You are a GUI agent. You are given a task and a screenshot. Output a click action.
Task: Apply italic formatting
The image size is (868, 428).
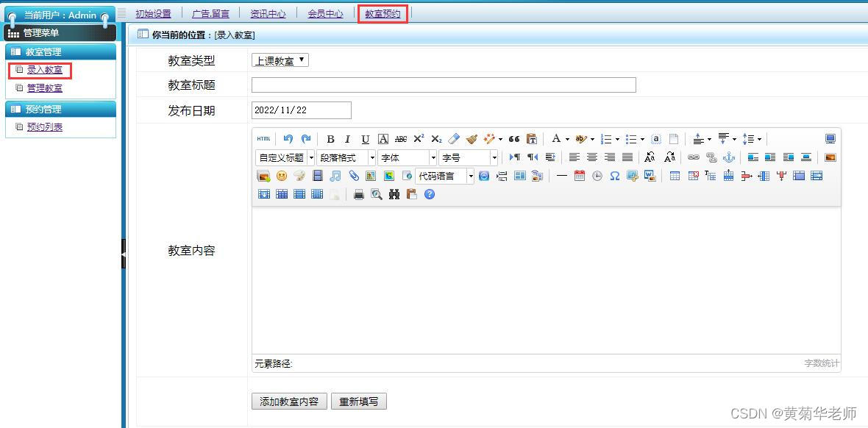point(347,139)
